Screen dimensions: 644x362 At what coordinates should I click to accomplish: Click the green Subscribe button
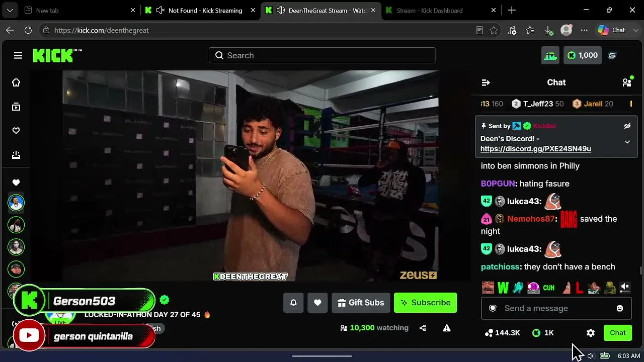pos(425,303)
